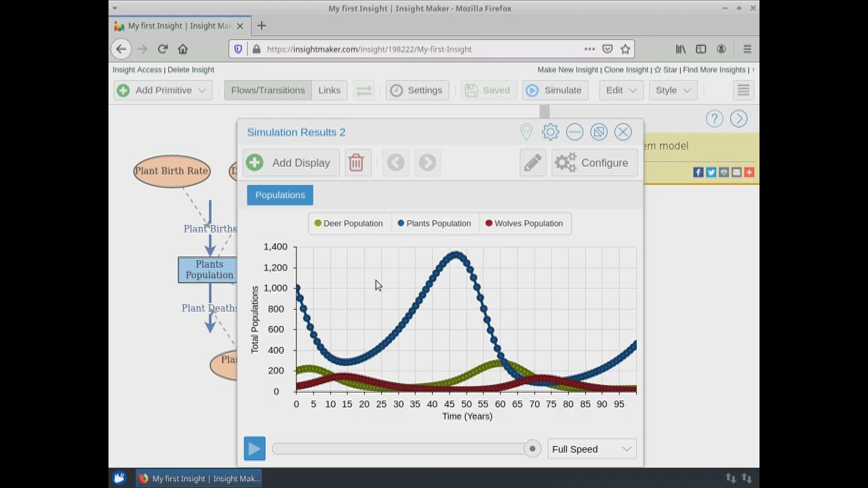Show the Firefox sidebars

click(701, 49)
